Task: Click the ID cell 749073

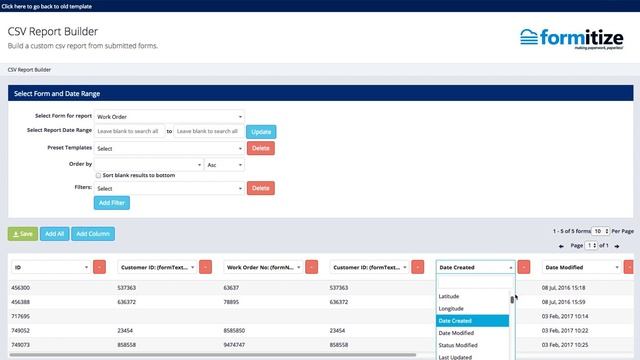Action: 21,345
